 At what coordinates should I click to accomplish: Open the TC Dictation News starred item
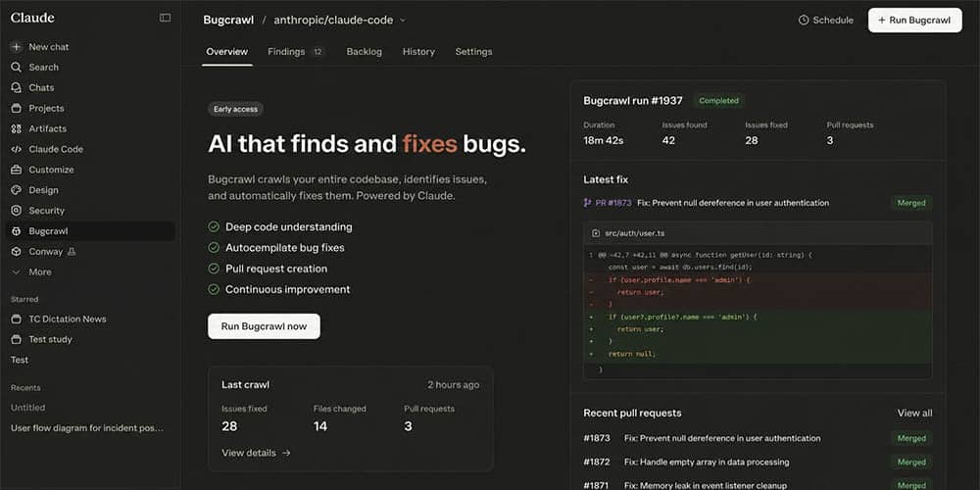(x=67, y=319)
